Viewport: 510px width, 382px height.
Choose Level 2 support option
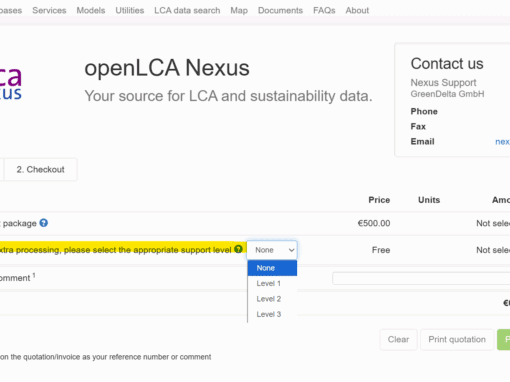click(272, 299)
